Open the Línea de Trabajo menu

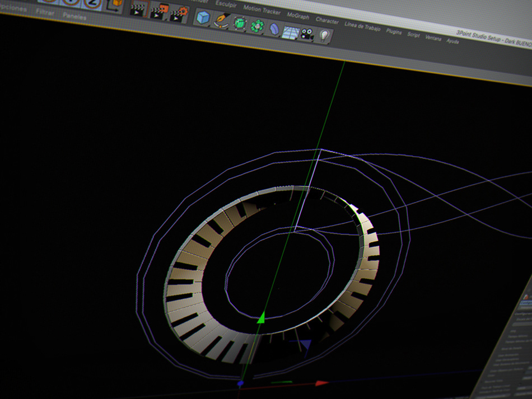pos(362,26)
